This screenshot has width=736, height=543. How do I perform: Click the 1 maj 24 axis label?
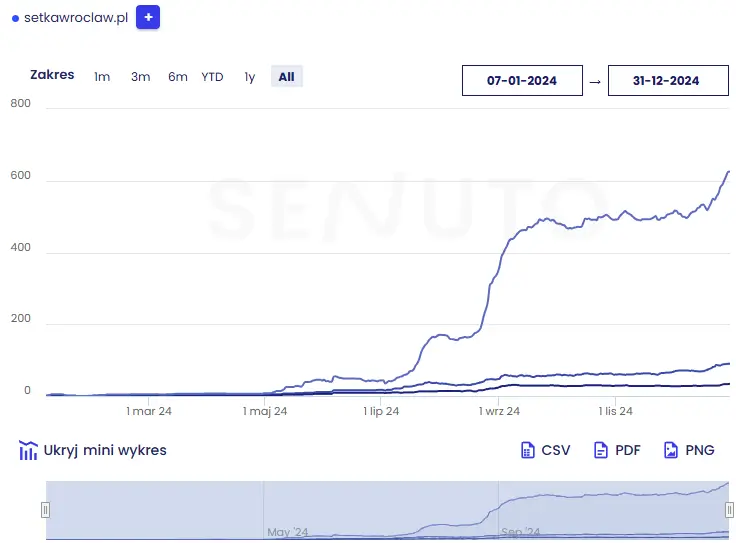[265, 411]
